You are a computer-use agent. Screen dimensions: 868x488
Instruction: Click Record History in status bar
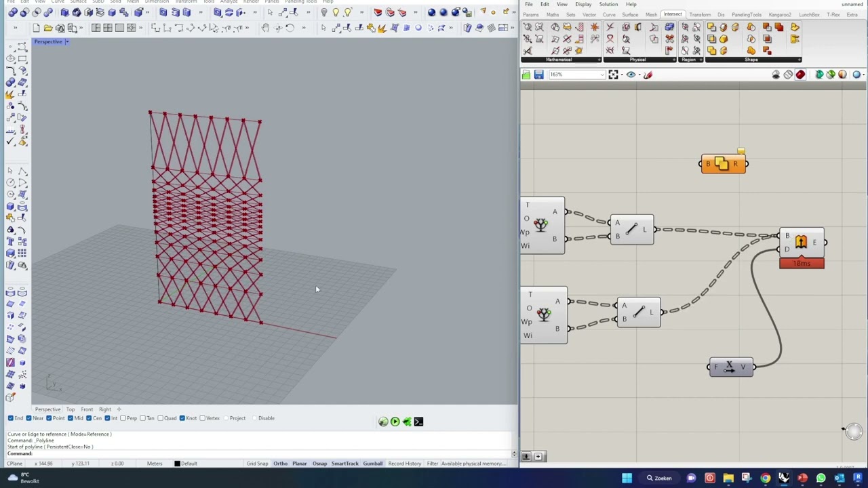point(404,464)
